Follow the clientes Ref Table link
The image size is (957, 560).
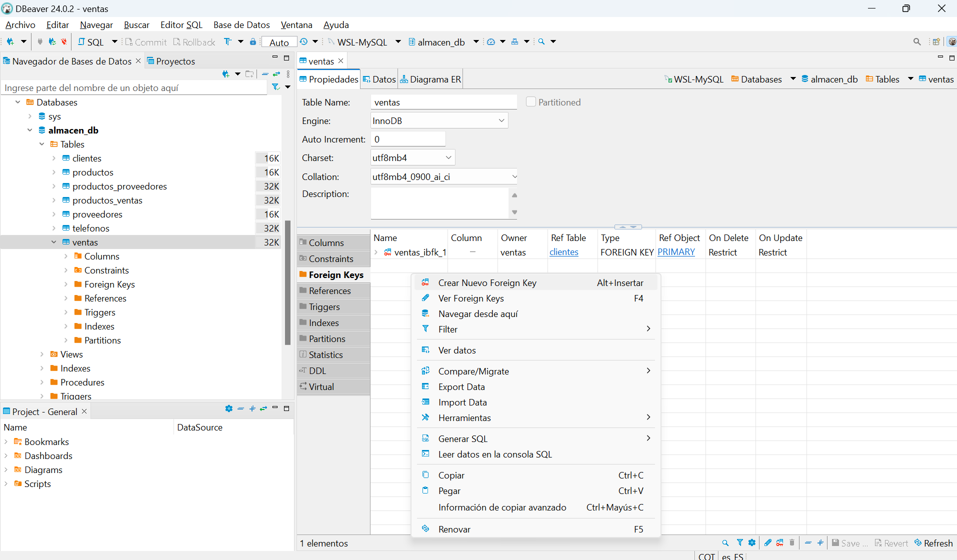click(x=564, y=252)
